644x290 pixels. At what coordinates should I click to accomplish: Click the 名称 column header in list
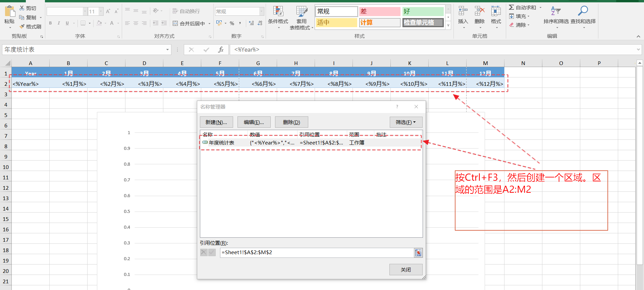[208, 134]
